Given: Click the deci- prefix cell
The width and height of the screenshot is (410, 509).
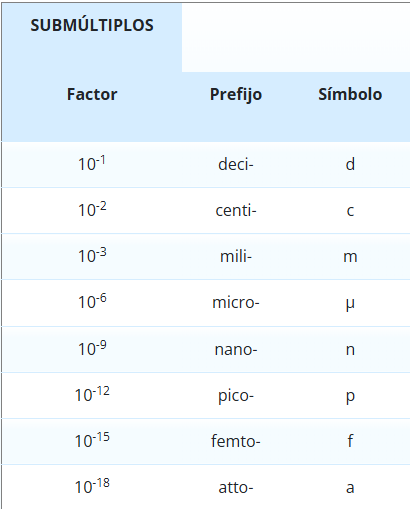Looking at the screenshot, I should click(236, 164).
